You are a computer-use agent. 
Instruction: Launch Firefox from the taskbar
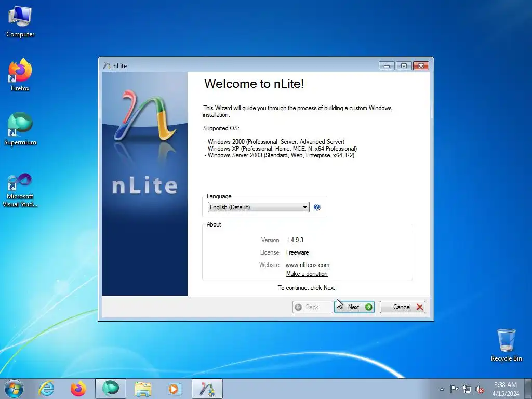[x=78, y=389]
